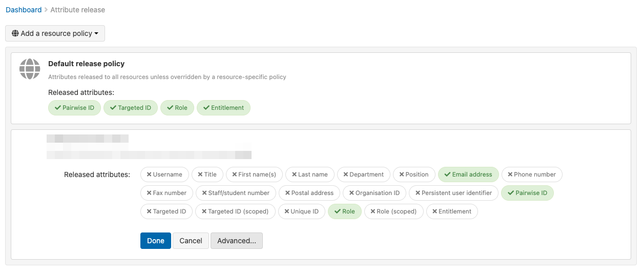Open the Advanced... options
The width and height of the screenshot is (644, 272).
[236, 241]
